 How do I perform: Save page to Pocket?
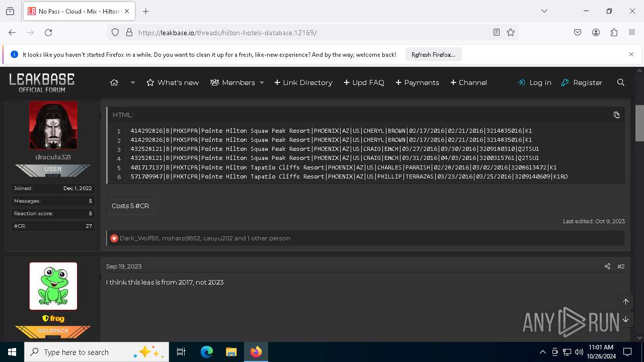pyautogui.click(x=578, y=32)
